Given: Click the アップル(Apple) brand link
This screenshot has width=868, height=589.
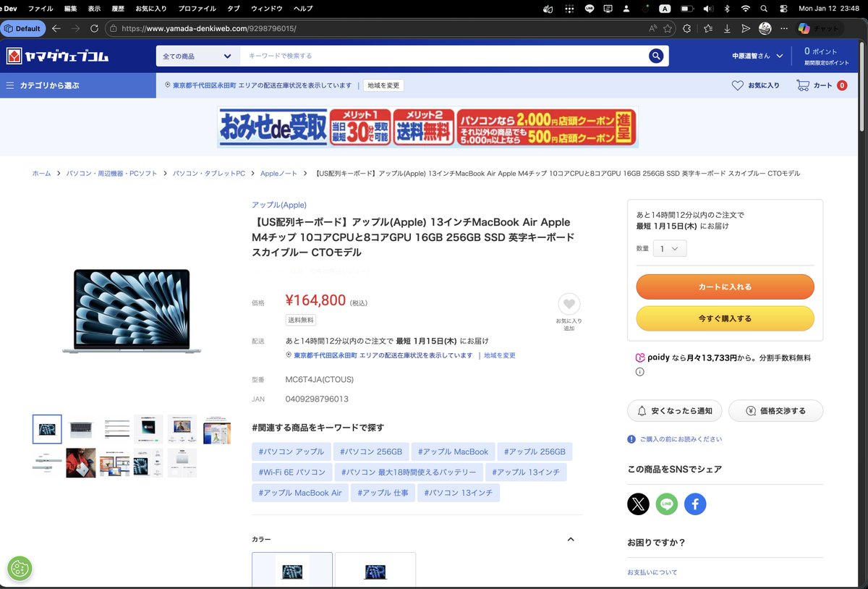Looking at the screenshot, I should coord(279,205).
